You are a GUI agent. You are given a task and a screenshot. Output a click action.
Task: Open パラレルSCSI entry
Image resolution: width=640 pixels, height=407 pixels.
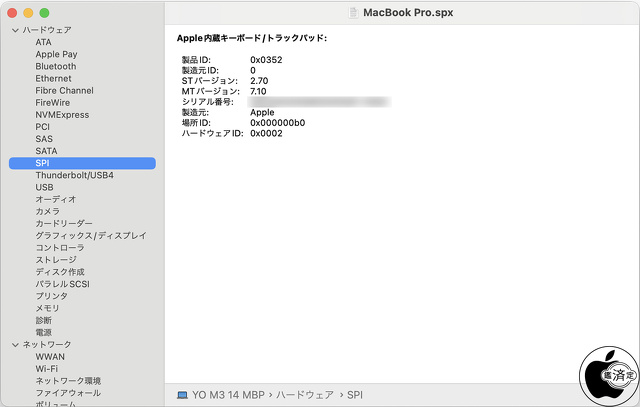[62, 284]
